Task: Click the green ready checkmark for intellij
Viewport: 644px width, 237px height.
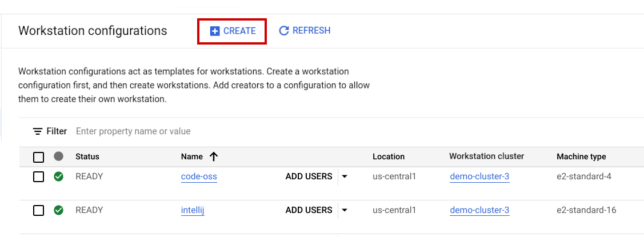Action: pos(58,210)
